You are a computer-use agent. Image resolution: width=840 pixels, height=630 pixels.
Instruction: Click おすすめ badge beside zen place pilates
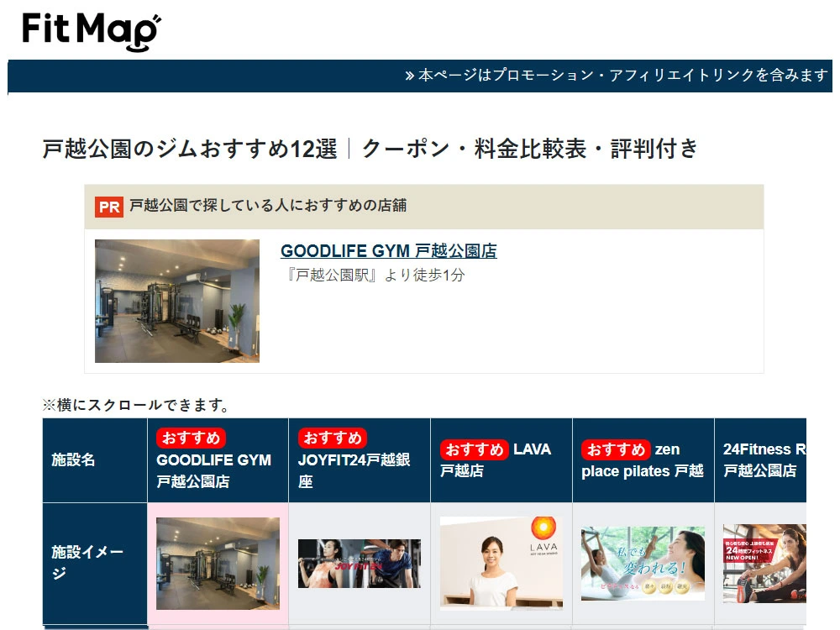pyautogui.click(x=616, y=449)
